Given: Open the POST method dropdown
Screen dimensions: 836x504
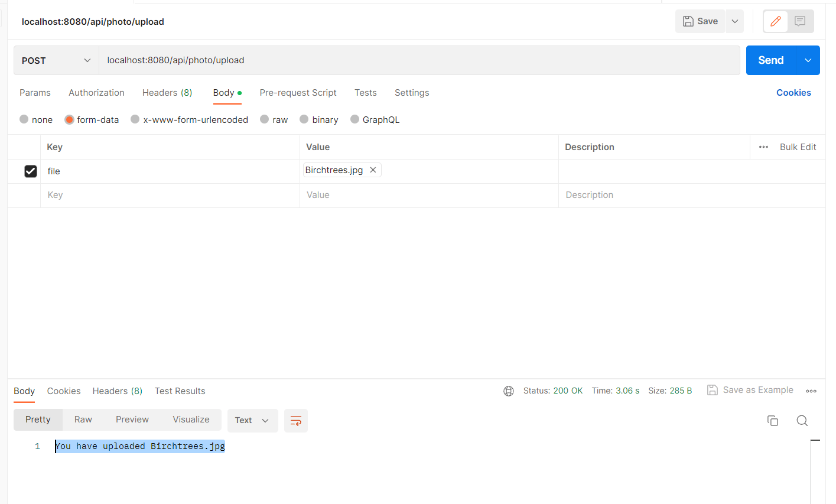Looking at the screenshot, I should [x=56, y=60].
